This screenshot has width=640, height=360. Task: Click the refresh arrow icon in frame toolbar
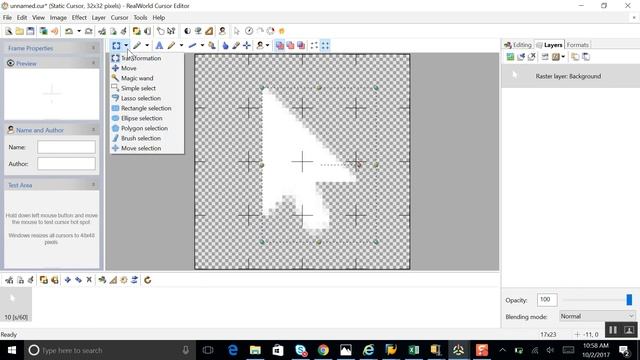click(148, 280)
